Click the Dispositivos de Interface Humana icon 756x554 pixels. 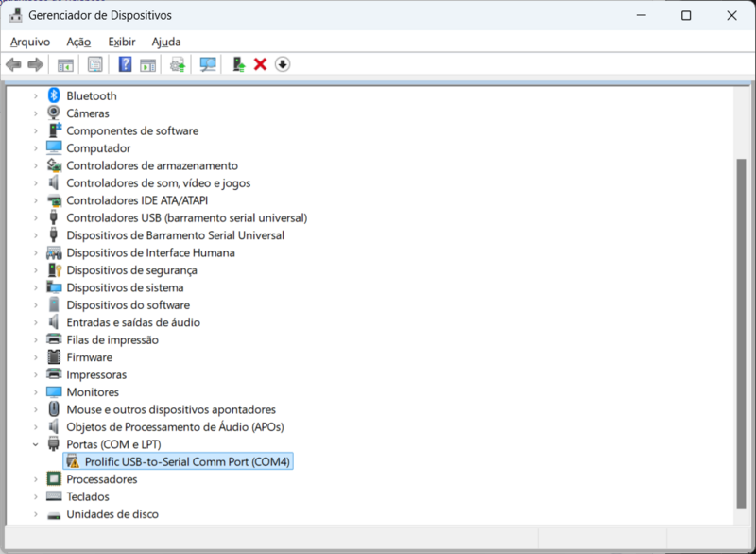pyautogui.click(x=54, y=252)
